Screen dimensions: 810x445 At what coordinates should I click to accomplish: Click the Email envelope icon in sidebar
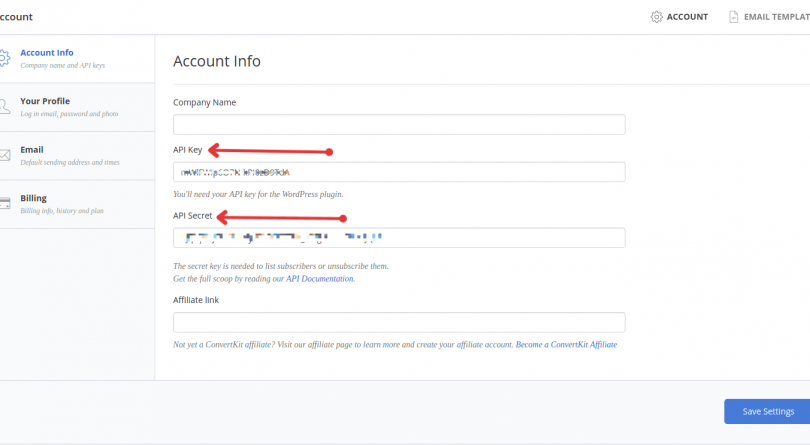coord(5,155)
